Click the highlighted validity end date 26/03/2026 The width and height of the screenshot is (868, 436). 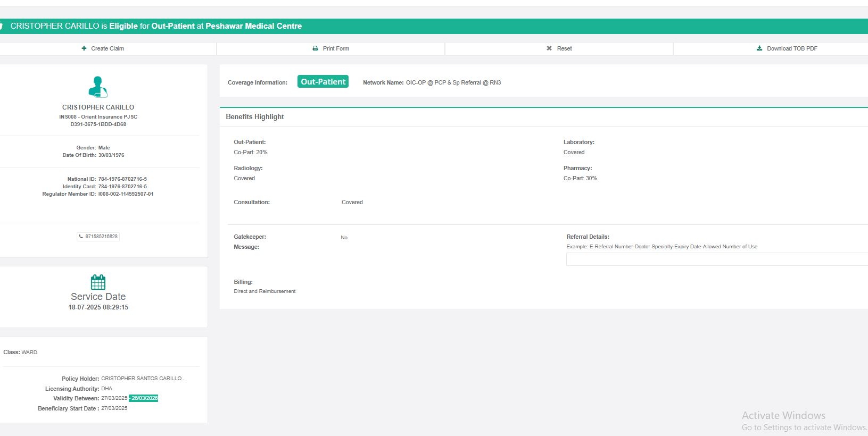(144, 398)
